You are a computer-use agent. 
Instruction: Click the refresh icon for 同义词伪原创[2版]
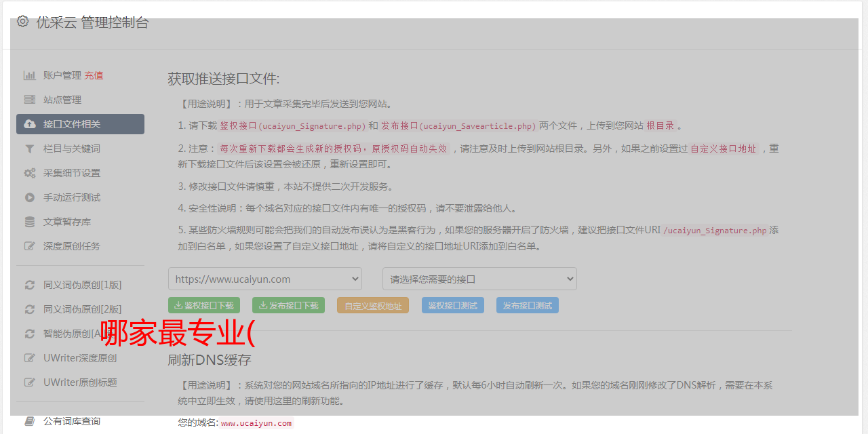click(30, 309)
